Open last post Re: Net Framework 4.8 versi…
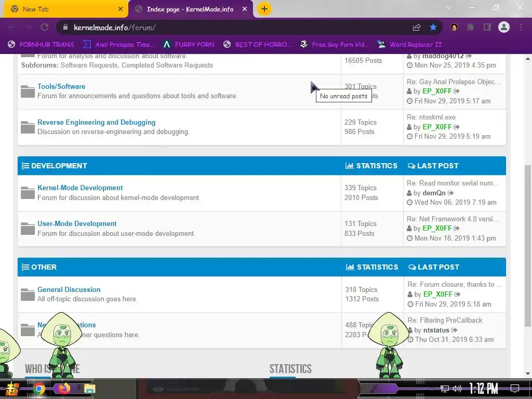532x399 pixels. [453, 219]
